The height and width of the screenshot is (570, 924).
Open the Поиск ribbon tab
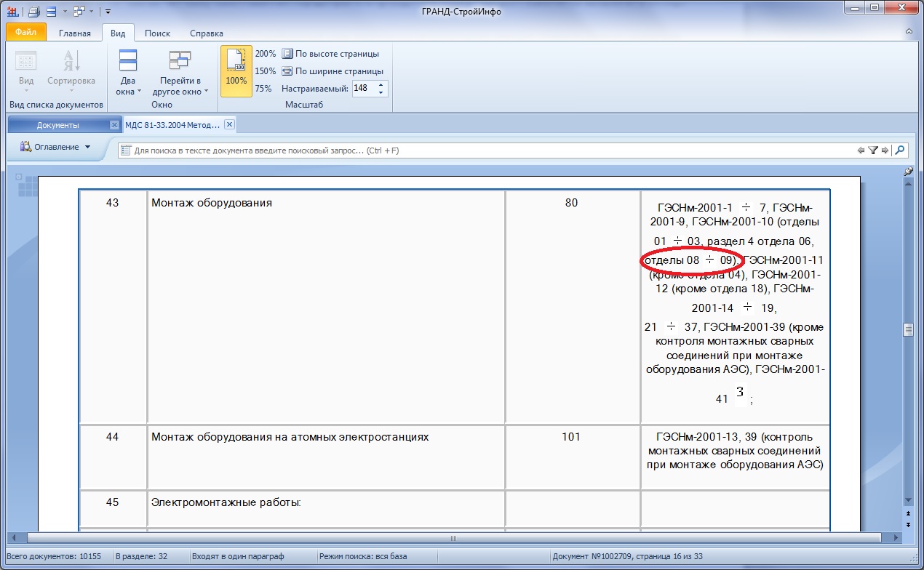(157, 33)
